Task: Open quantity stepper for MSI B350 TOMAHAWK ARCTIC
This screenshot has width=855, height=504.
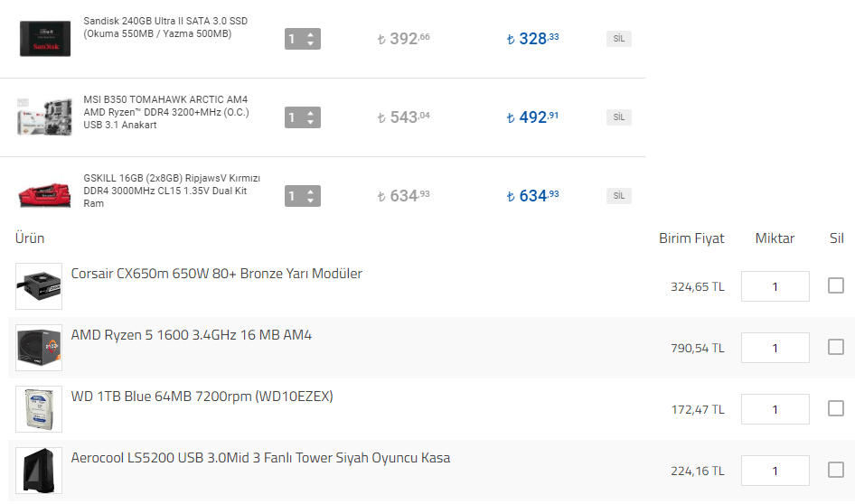Action: [x=303, y=117]
